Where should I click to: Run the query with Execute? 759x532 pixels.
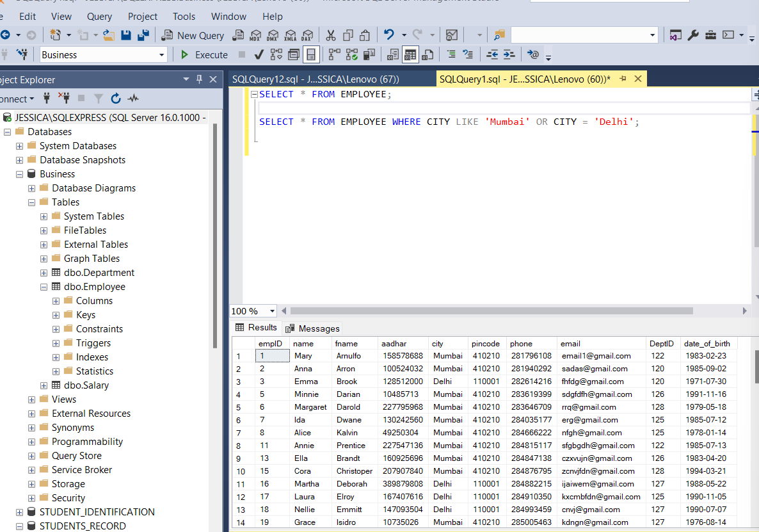coord(204,54)
